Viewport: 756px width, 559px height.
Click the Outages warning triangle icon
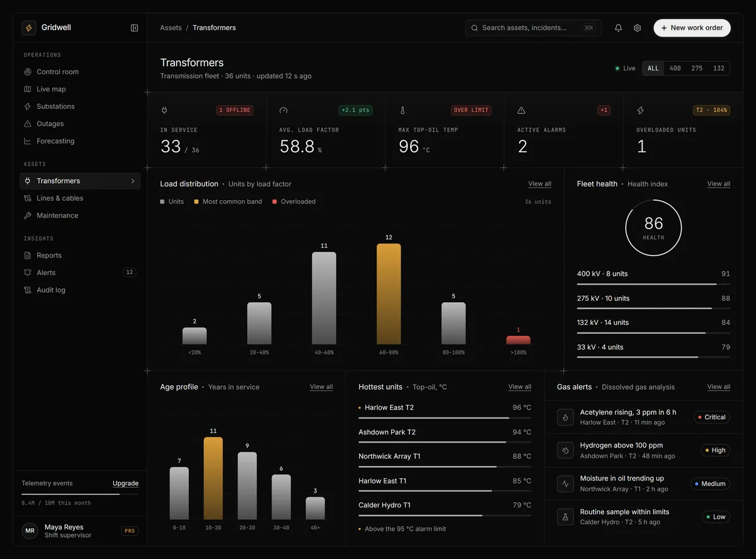point(28,124)
